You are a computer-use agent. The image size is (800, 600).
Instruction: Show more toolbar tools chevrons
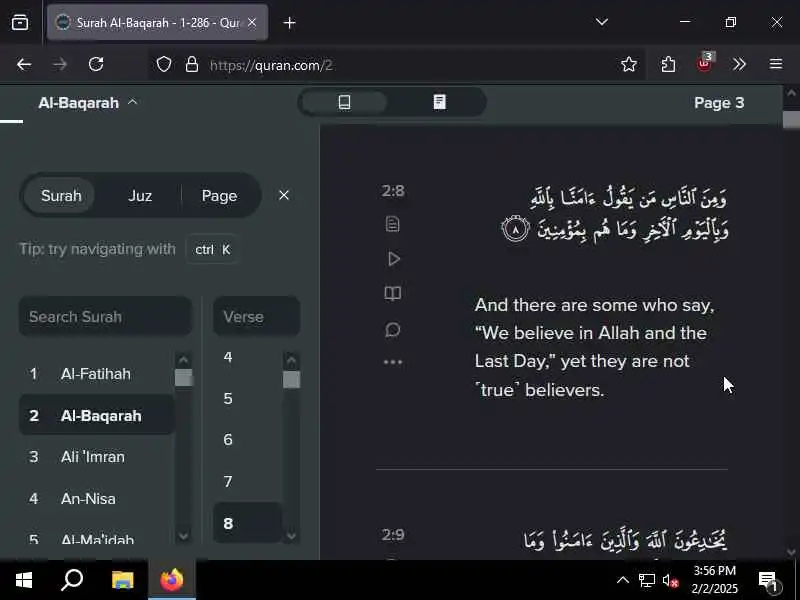[x=739, y=64]
